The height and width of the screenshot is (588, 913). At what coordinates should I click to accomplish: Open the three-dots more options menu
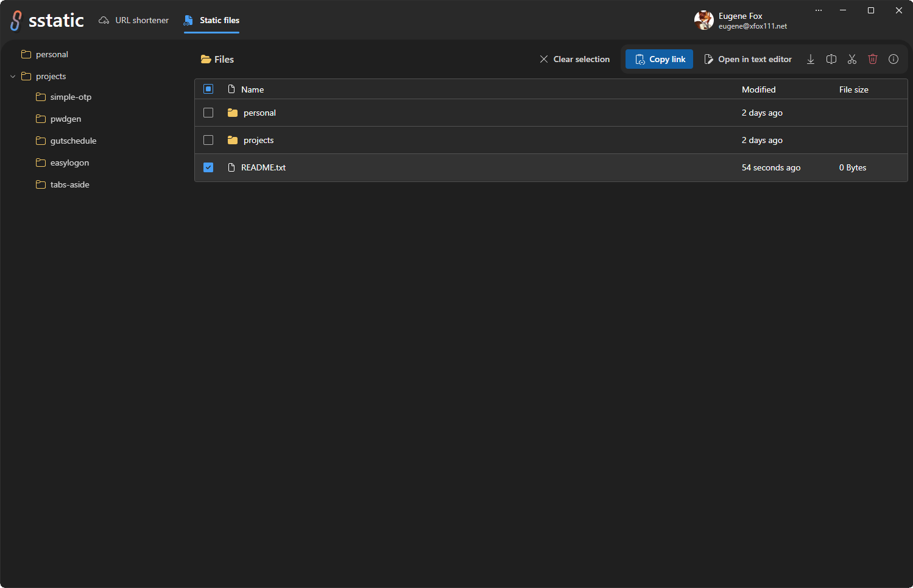click(x=819, y=10)
